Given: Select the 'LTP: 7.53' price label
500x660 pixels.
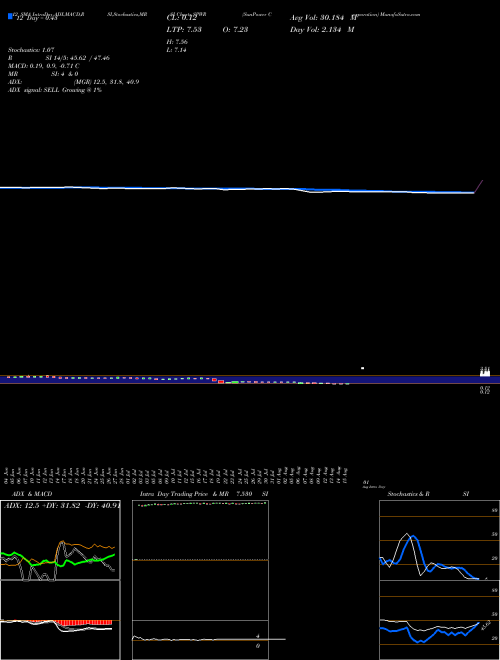Looking at the screenshot, I should tap(184, 29).
